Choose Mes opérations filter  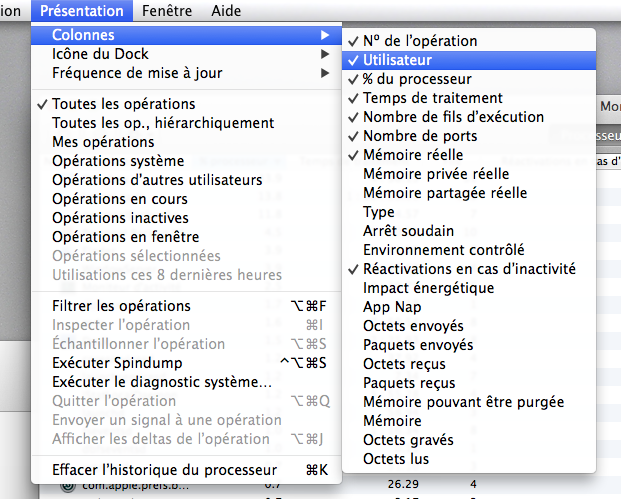[x=103, y=142]
